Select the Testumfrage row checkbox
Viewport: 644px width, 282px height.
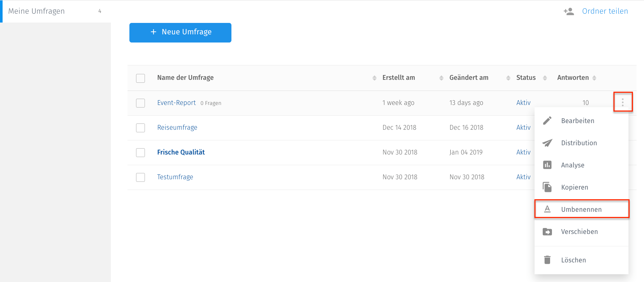(x=140, y=177)
